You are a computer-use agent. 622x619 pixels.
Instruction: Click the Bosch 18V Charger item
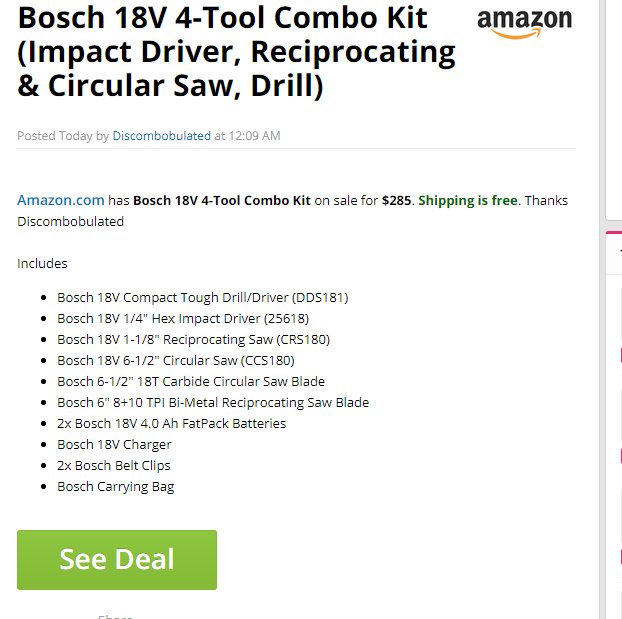(x=114, y=444)
